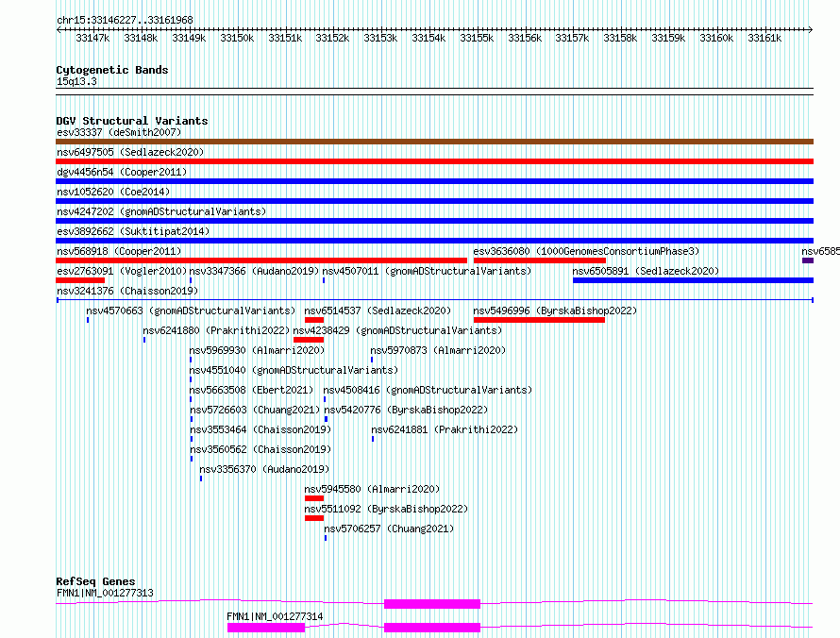Click the 33160k ruler position label
This screenshot has width=840, height=638.
(x=716, y=38)
